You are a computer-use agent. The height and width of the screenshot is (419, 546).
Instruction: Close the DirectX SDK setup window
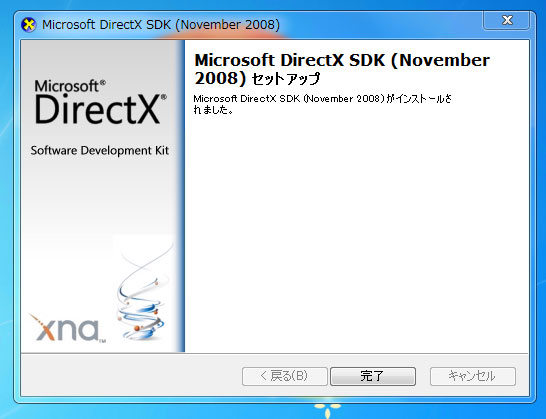[507, 20]
